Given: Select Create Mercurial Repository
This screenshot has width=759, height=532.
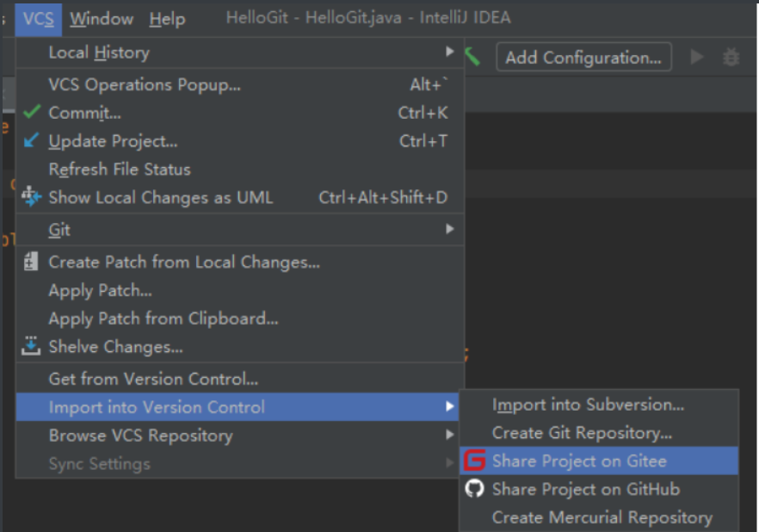Looking at the screenshot, I should [x=599, y=517].
